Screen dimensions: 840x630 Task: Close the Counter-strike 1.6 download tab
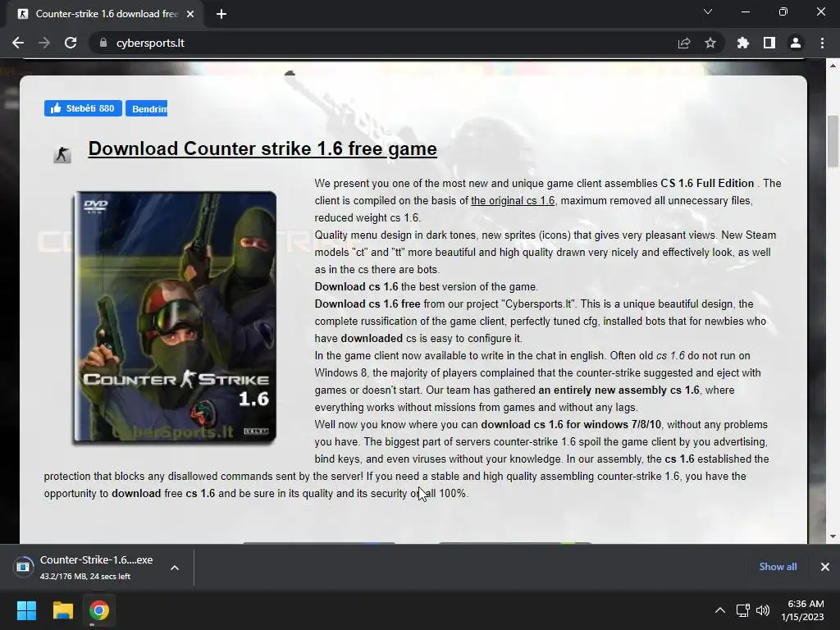(x=190, y=14)
